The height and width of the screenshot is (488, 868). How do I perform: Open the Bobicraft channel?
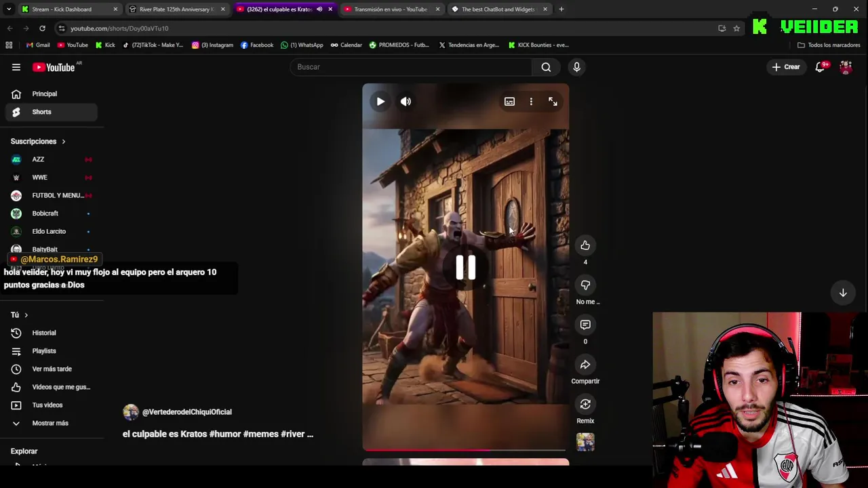tap(52, 213)
